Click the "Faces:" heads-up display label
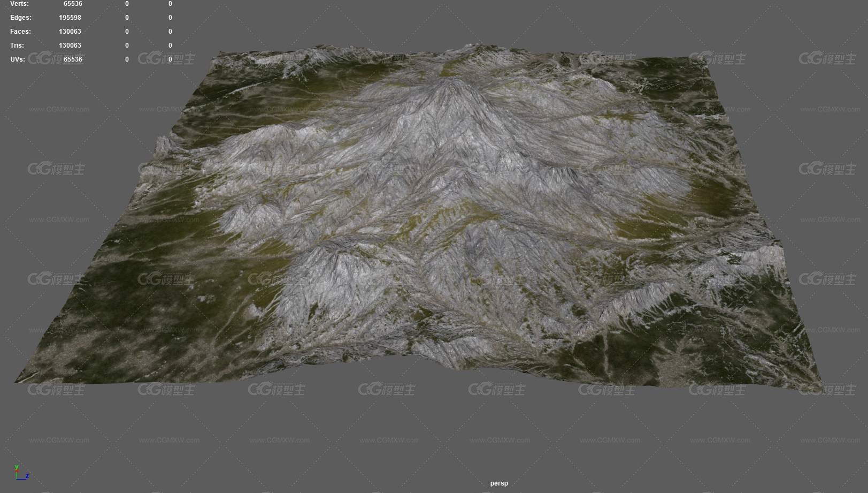The image size is (868, 493). 21,32
